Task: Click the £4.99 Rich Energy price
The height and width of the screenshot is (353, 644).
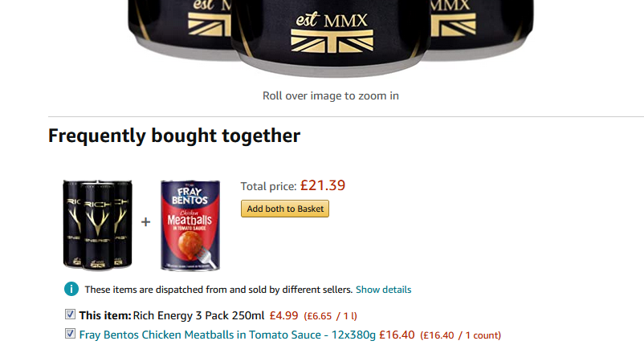Action: click(283, 315)
